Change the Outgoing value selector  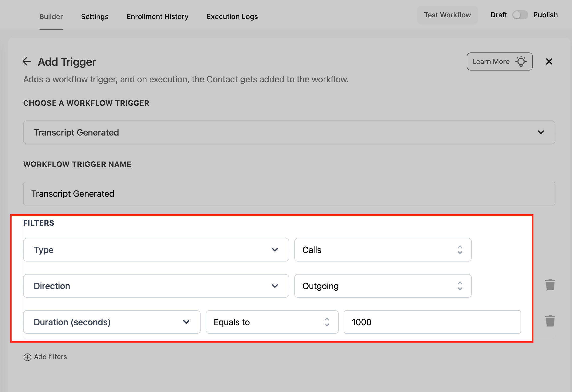coord(383,286)
